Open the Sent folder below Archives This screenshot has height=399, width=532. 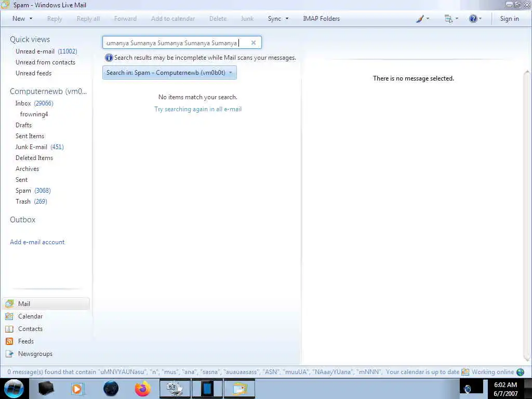(21, 179)
